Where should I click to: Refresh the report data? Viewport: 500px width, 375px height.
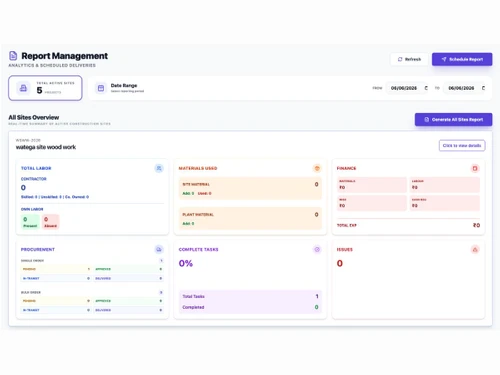(409, 59)
